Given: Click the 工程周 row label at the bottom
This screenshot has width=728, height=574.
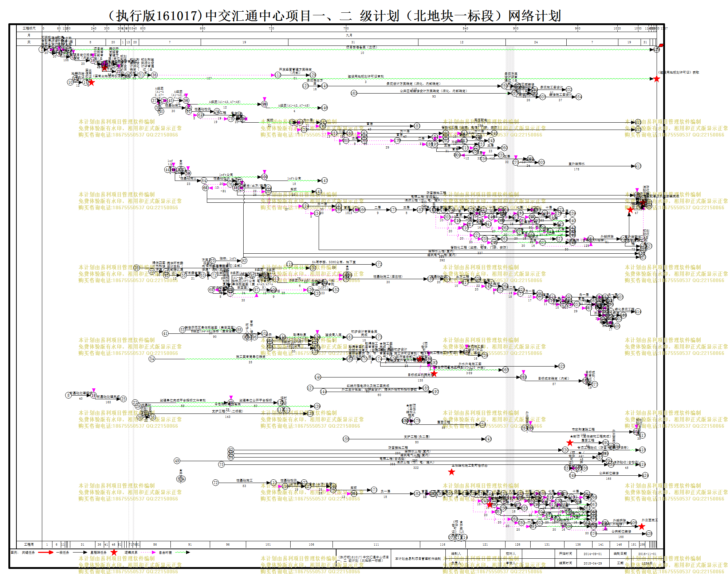Looking at the screenshot, I should (x=29, y=545).
